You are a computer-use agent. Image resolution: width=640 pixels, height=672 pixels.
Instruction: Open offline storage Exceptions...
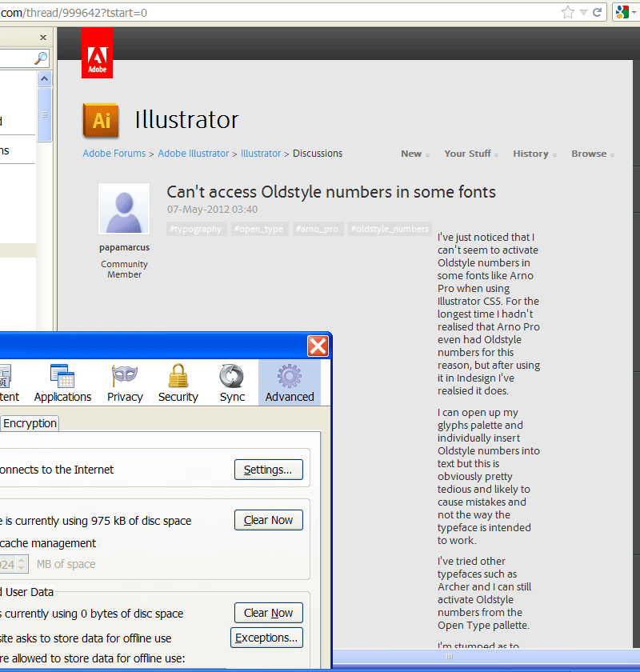(266, 638)
